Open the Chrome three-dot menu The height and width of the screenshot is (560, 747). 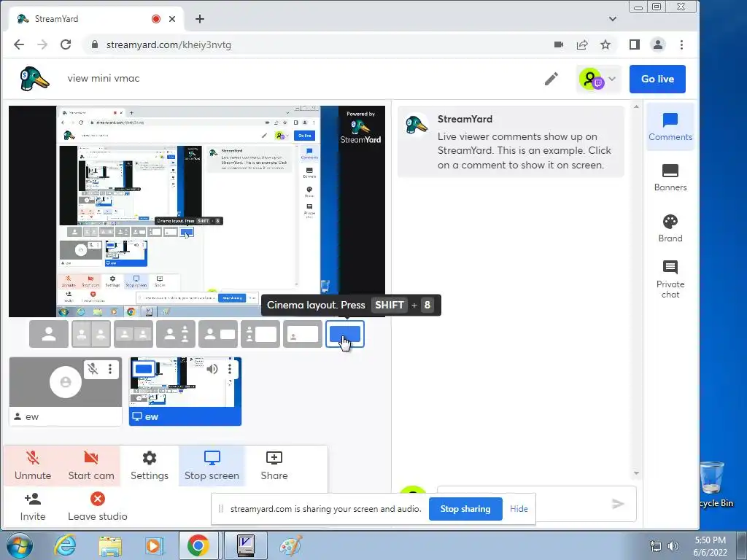[682, 44]
